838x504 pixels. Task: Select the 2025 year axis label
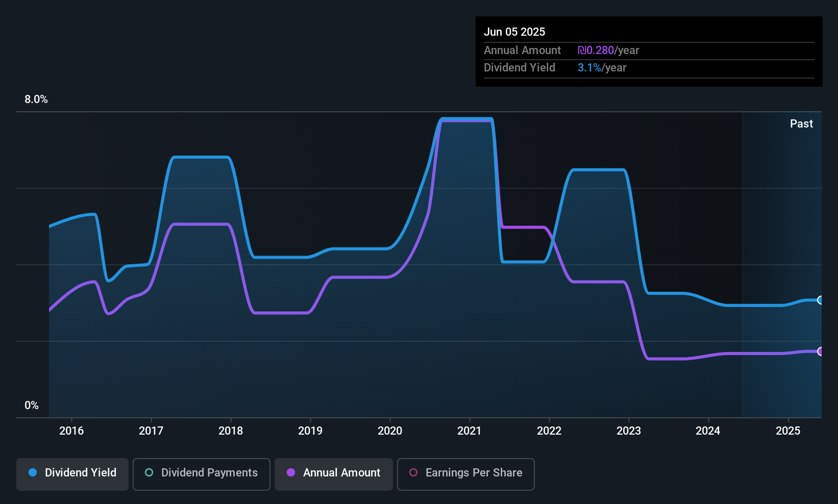click(x=788, y=431)
